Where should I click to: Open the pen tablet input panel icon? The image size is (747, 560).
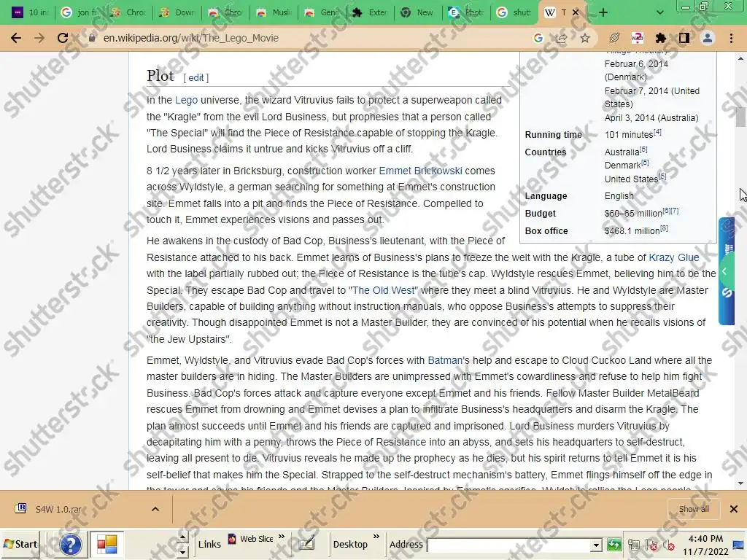click(307, 543)
